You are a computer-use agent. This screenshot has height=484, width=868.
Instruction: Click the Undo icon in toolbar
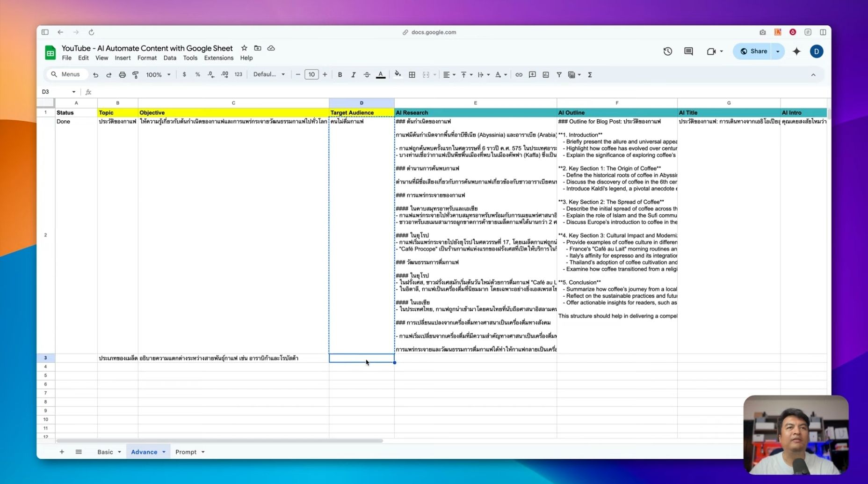95,75
